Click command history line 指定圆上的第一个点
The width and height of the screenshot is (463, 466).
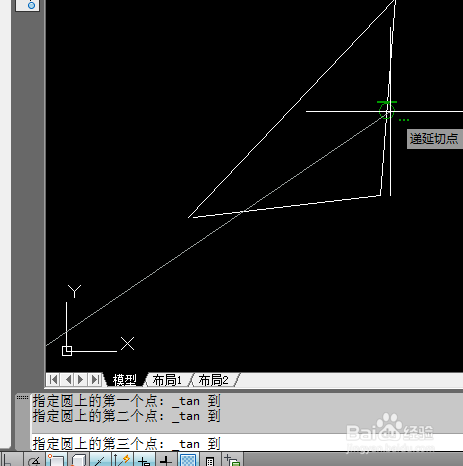tap(126, 401)
